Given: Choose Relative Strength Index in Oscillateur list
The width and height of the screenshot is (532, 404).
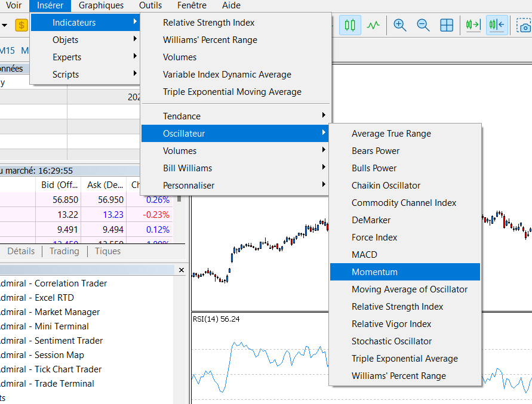Looking at the screenshot, I should [x=405, y=306].
